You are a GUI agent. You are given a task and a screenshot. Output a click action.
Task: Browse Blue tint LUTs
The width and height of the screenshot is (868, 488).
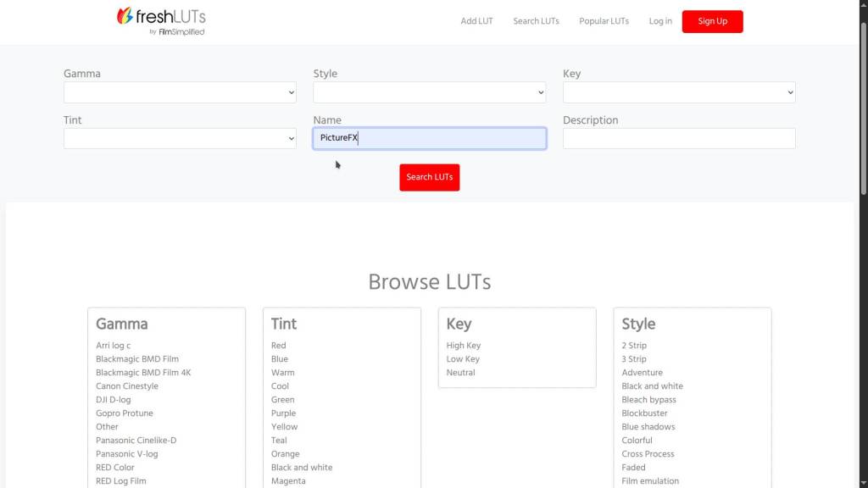[x=280, y=359]
